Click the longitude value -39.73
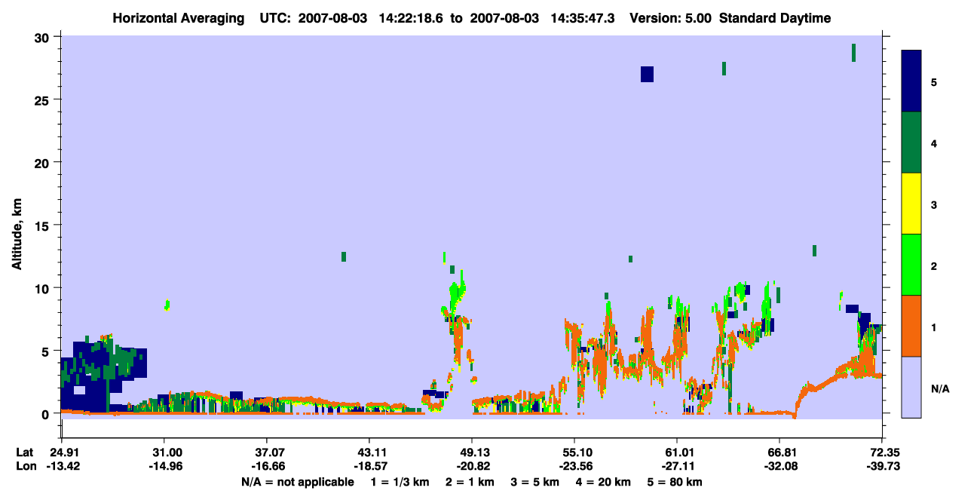 [882, 466]
